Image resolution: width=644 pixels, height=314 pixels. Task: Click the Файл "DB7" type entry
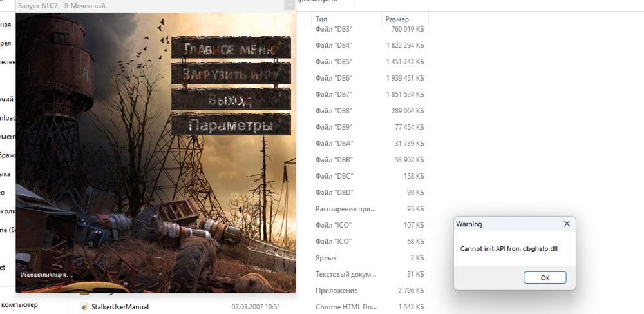pos(334,95)
